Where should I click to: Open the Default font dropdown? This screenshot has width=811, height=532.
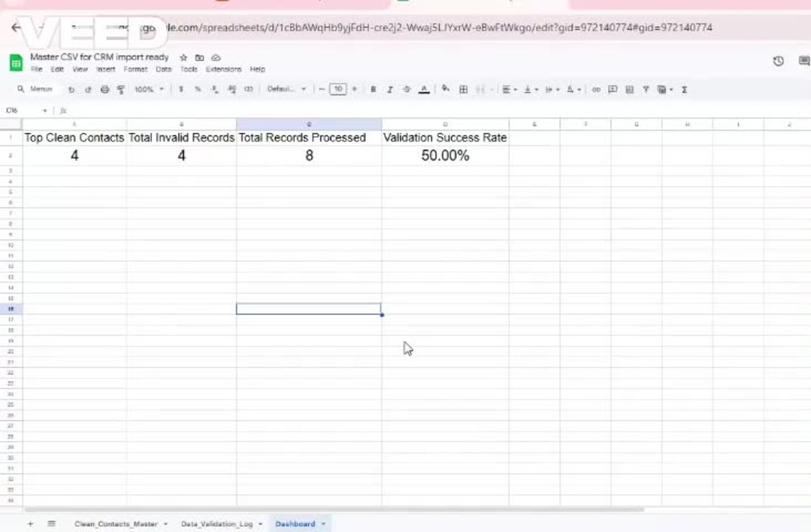tap(286, 89)
